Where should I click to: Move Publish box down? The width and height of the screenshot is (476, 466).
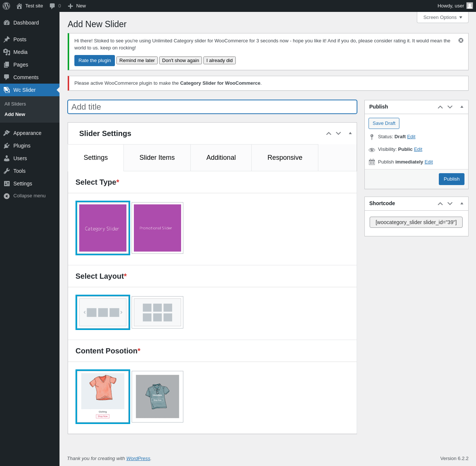tap(450, 107)
